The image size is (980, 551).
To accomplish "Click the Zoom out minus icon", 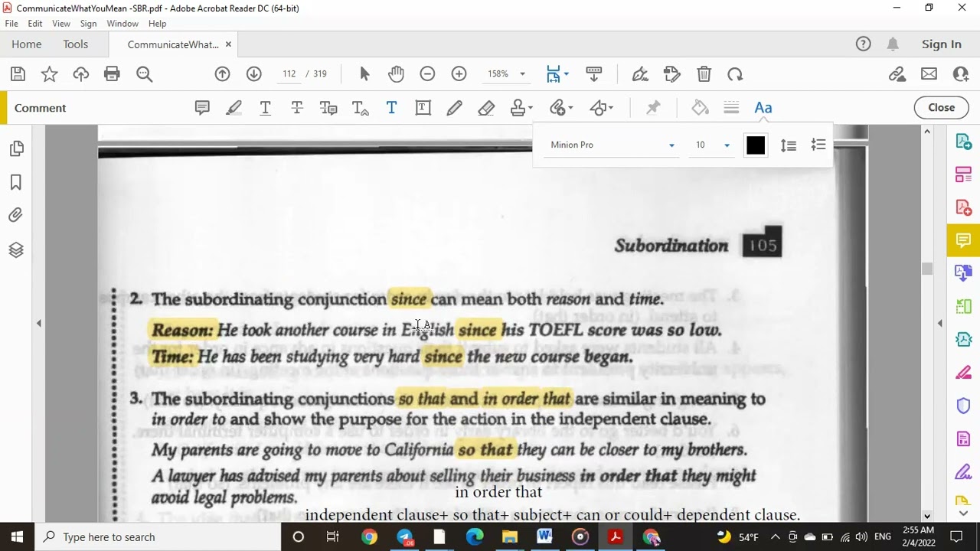I will 427,74.
